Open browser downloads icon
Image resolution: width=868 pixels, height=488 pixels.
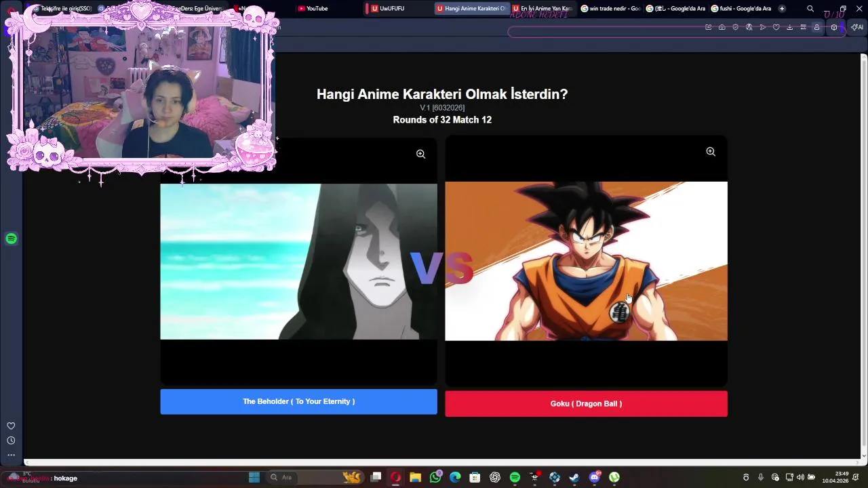790,27
